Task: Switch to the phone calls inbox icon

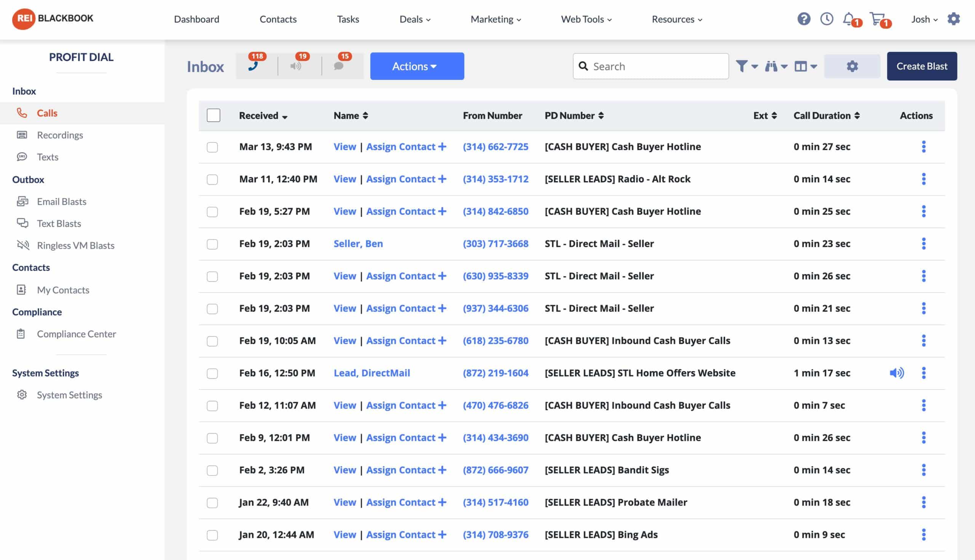Action: coord(253,66)
